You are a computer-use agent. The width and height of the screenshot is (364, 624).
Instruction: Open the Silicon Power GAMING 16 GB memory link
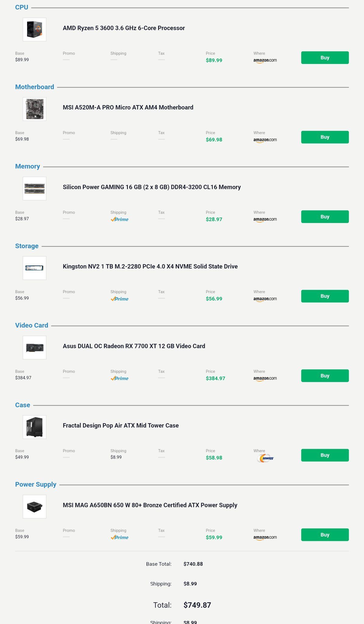click(152, 187)
